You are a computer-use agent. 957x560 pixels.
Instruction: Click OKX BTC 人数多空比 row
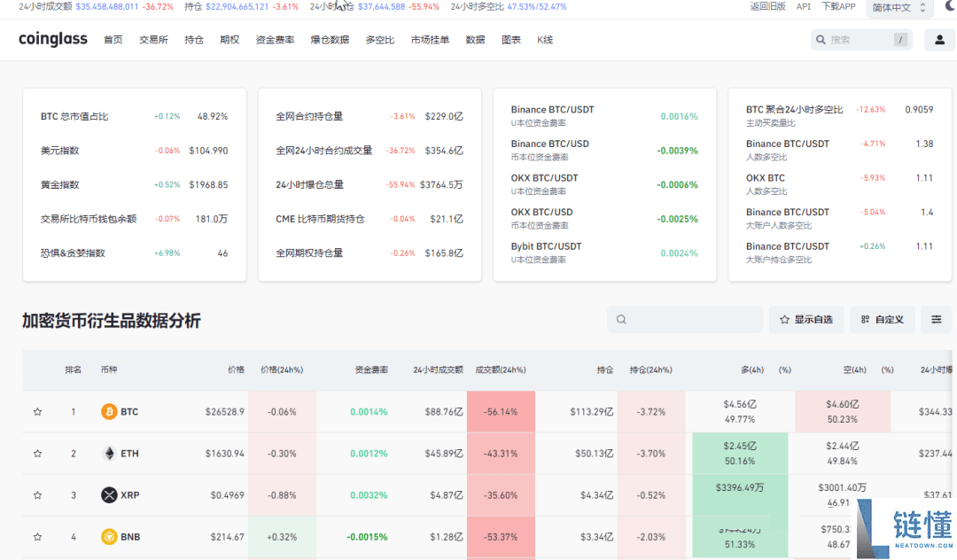(840, 184)
